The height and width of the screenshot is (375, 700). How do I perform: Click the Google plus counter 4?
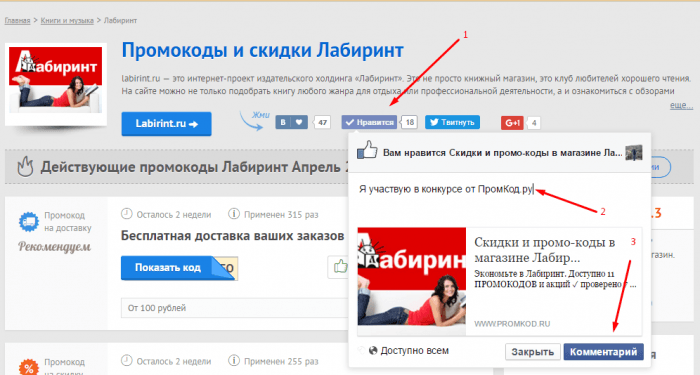tap(534, 123)
